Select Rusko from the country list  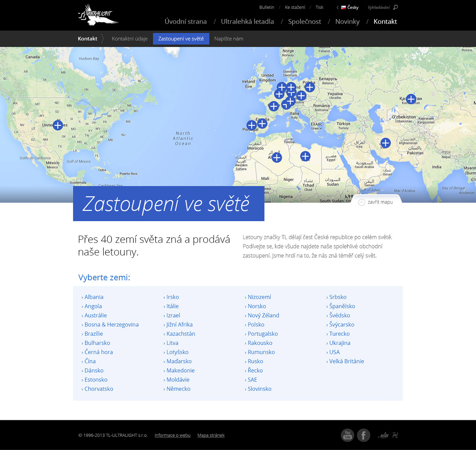point(255,361)
